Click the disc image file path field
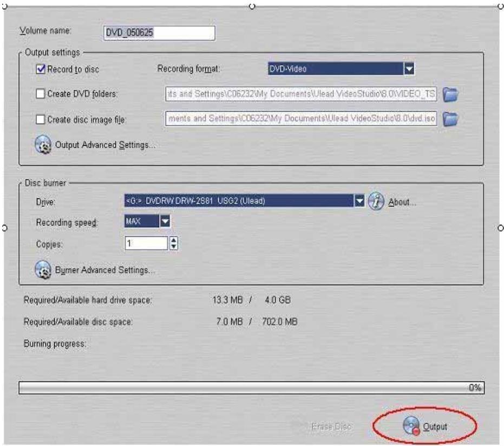The width and height of the screenshot is (504, 446). pos(301,119)
